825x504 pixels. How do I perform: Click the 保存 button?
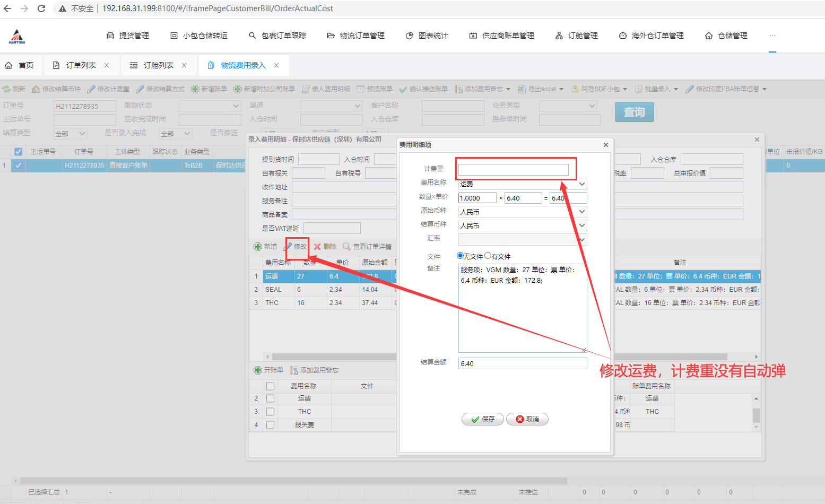[x=482, y=419]
